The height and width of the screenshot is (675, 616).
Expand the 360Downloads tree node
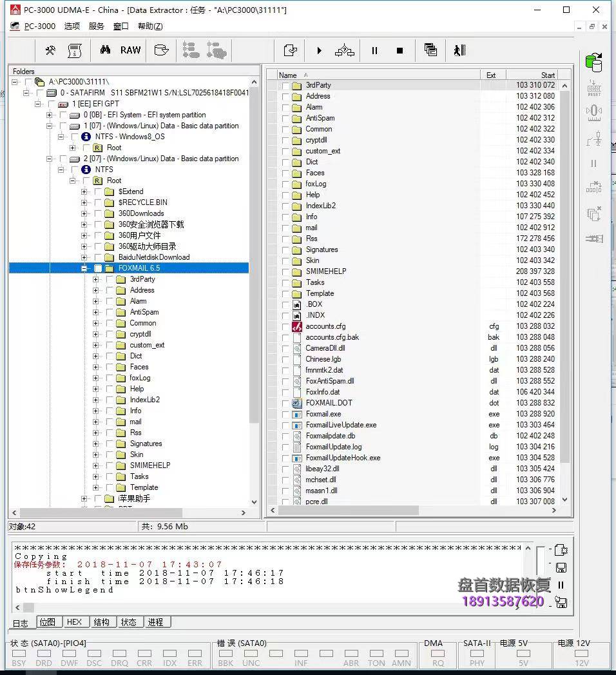click(84, 213)
